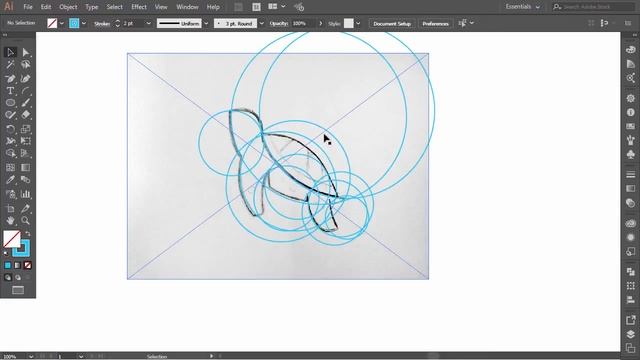Change screen mode button
Image resolution: width=640 pixels, height=360 pixels.
pos(18,290)
